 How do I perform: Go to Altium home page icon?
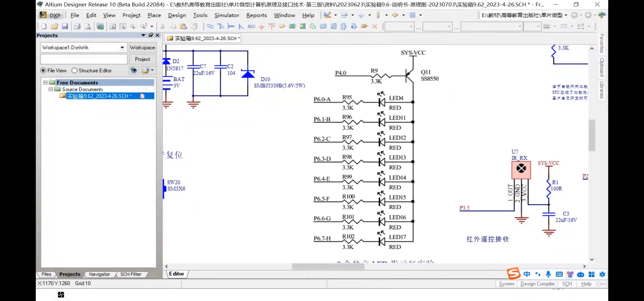tap(602, 15)
